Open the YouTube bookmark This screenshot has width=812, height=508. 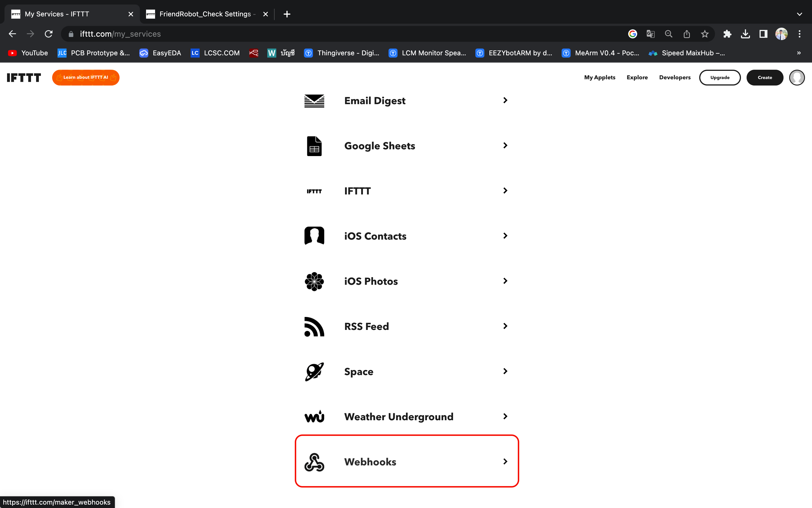(28, 53)
